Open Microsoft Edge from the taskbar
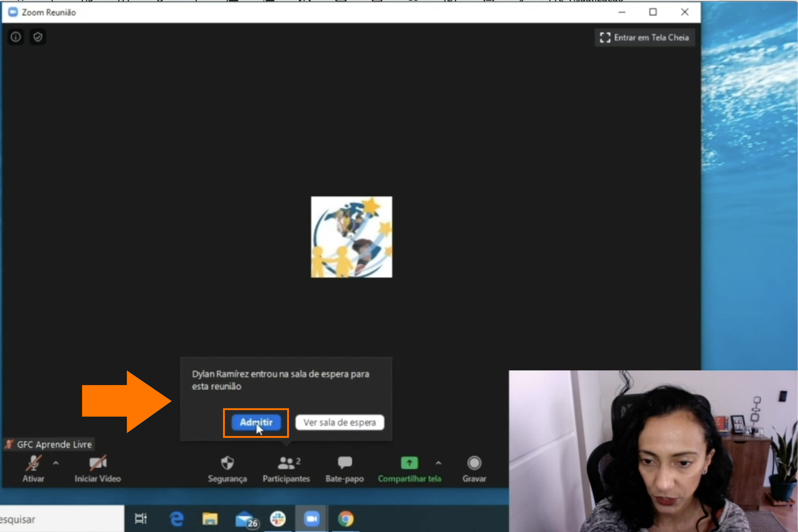Image resolution: width=798 pixels, height=532 pixels. coord(177,519)
